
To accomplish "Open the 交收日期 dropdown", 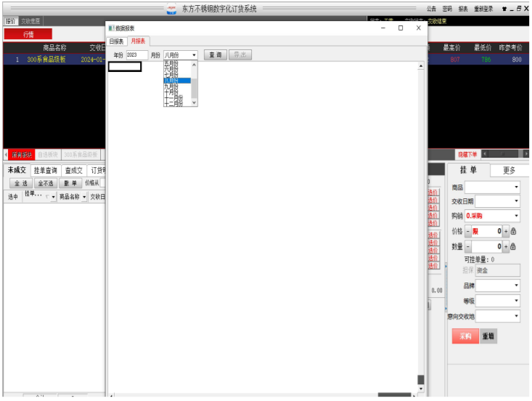I will pyautogui.click(x=497, y=201).
